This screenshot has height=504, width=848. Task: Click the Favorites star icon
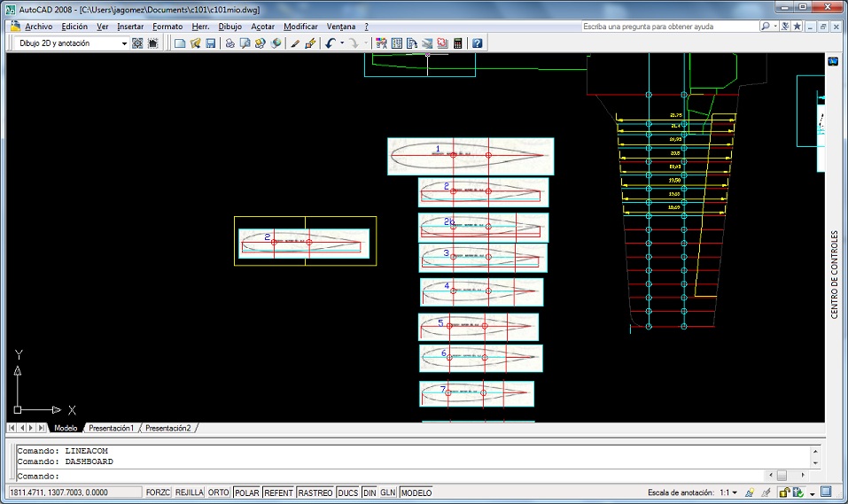797,27
